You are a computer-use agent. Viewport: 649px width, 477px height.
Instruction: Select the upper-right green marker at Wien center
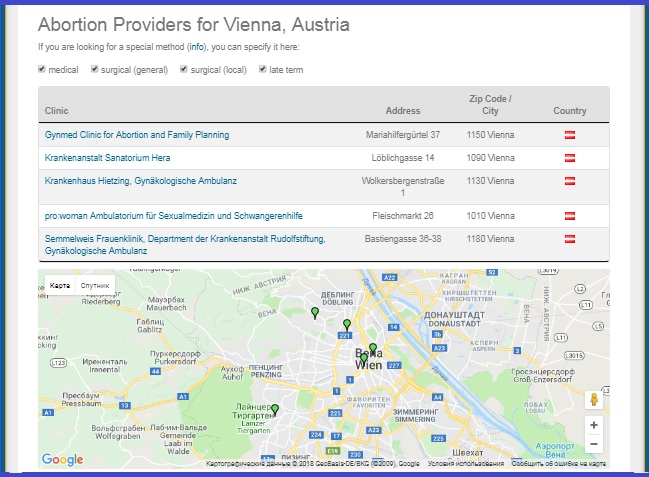373,349
